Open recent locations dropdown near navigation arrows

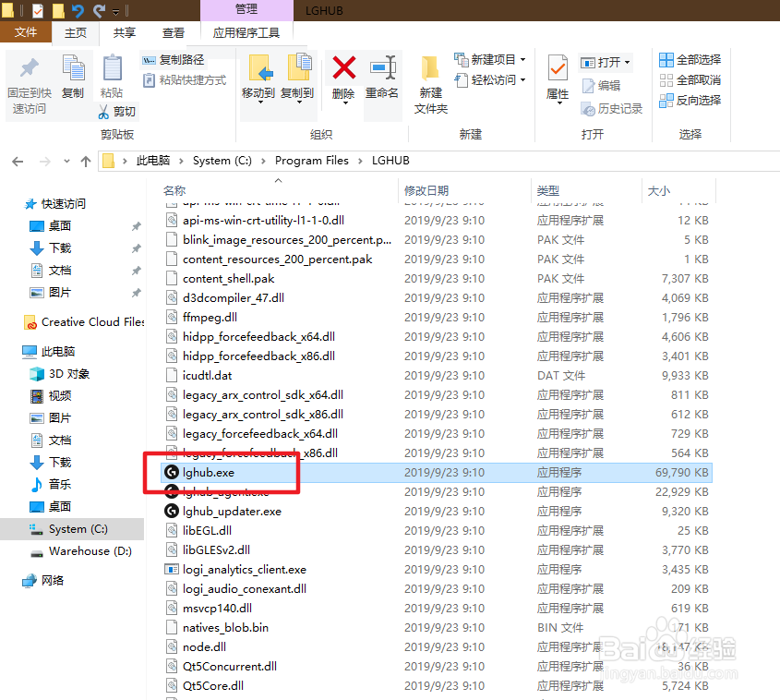[66, 162]
